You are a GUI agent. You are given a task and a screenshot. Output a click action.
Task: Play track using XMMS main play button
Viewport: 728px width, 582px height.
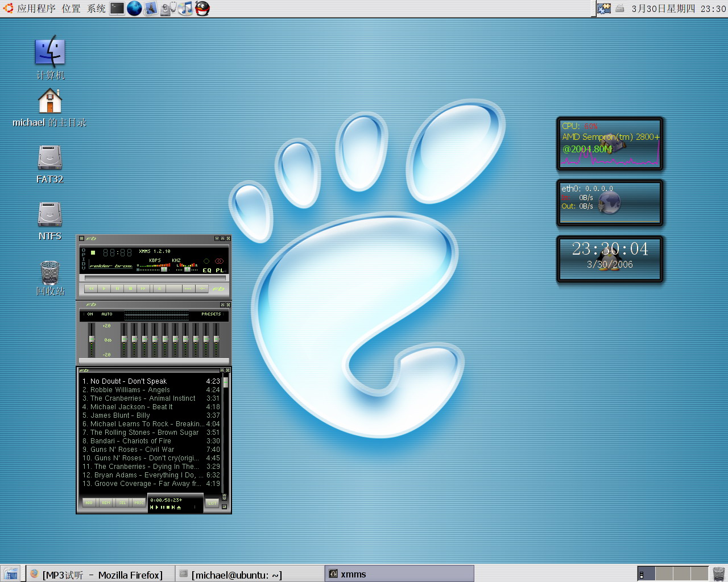104,289
